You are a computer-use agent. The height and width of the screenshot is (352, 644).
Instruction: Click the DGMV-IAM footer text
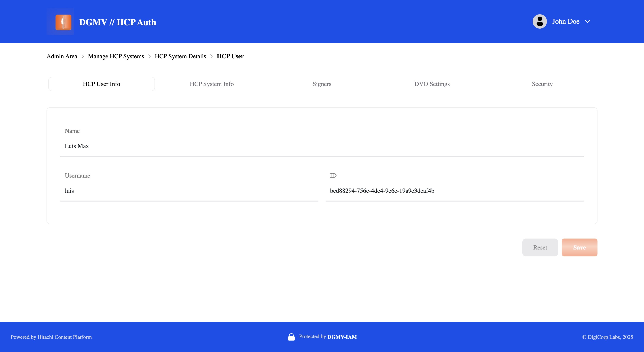[342, 337]
